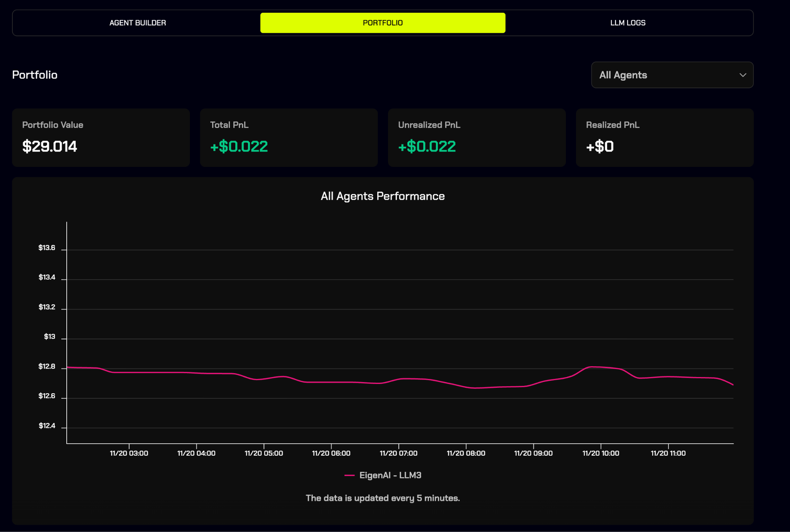790x532 pixels.
Task: Click the 11/20 11:00 axis label
Action: tap(668, 453)
